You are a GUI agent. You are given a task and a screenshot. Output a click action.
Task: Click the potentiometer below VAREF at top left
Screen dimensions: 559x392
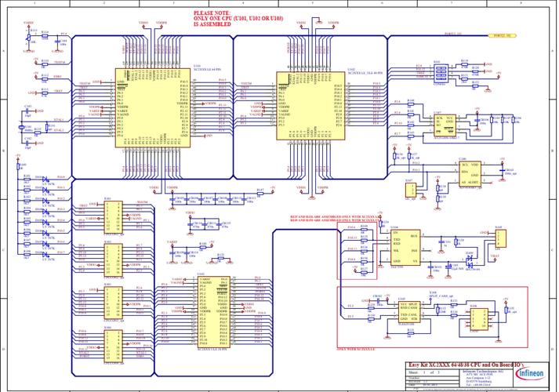pos(29,35)
